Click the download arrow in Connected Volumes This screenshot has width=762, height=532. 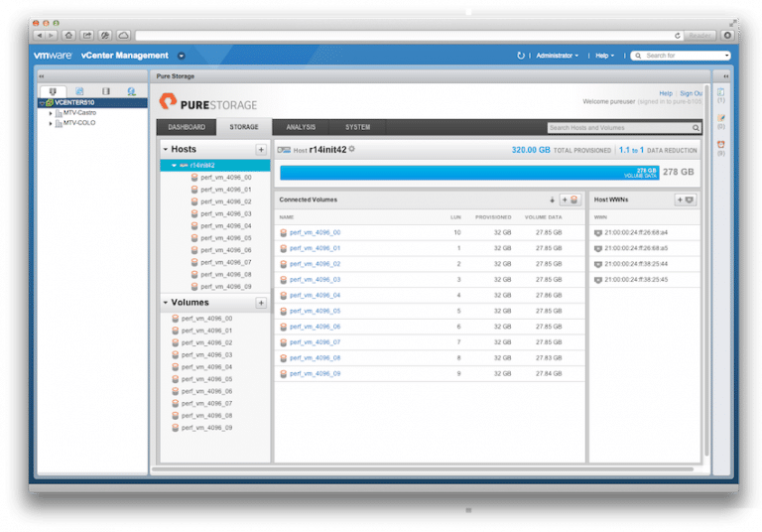[x=552, y=199]
